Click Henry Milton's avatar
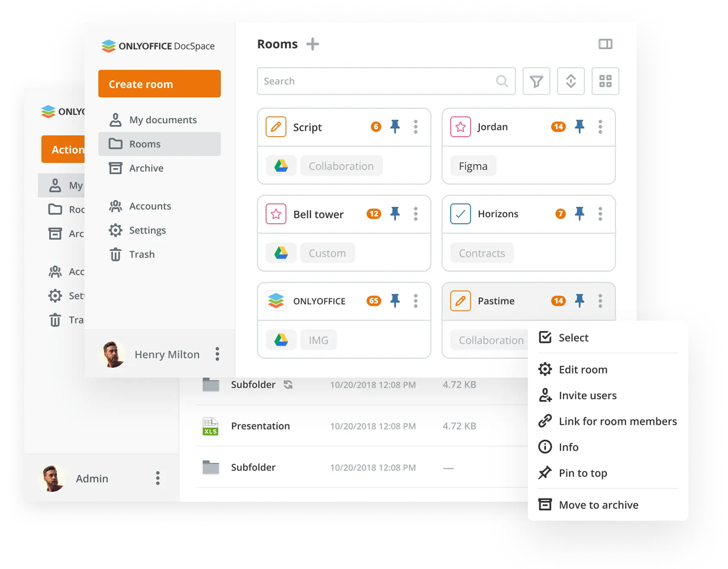The height and width of the screenshot is (569, 728). pyautogui.click(x=112, y=354)
